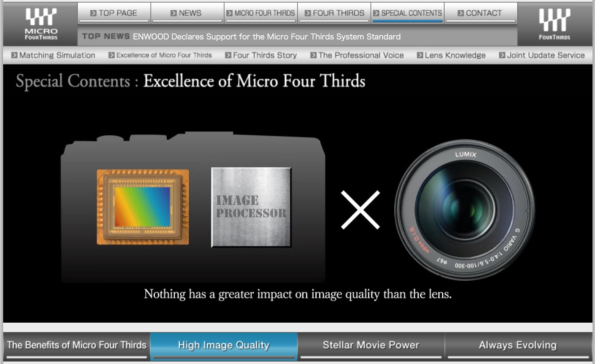This screenshot has height=364, width=595.
Task: Open the CONTACT menu item
Action: pyautogui.click(x=481, y=13)
